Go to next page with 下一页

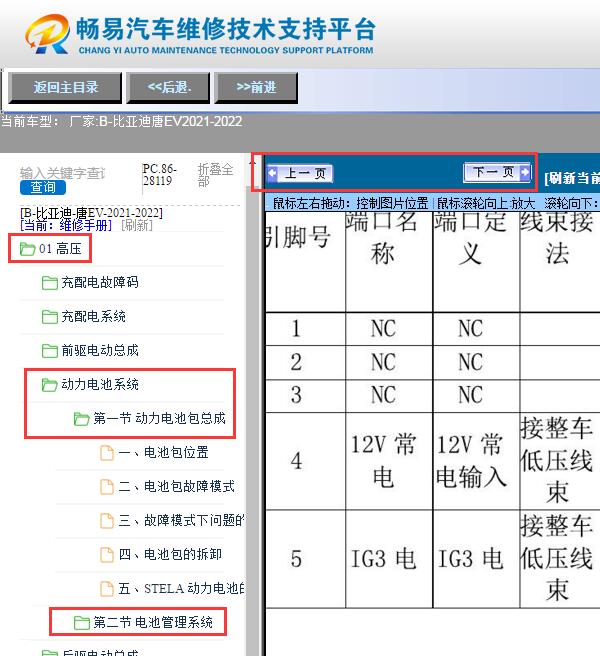tap(497, 172)
